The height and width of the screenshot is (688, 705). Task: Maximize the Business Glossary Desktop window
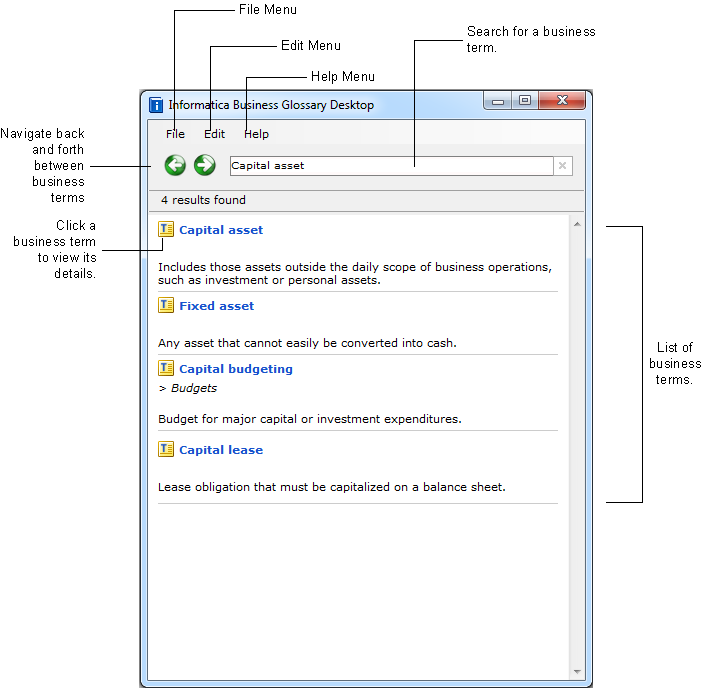pyautogui.click(x=524, y=101)
